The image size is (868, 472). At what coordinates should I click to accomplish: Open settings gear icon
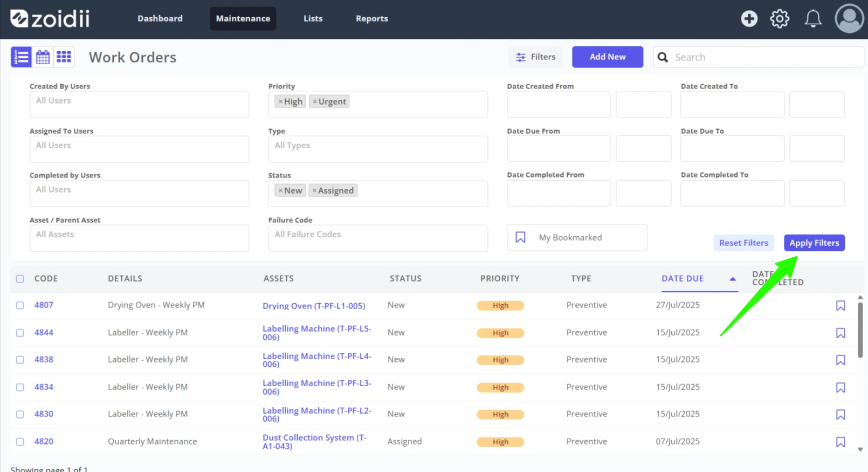780,18
